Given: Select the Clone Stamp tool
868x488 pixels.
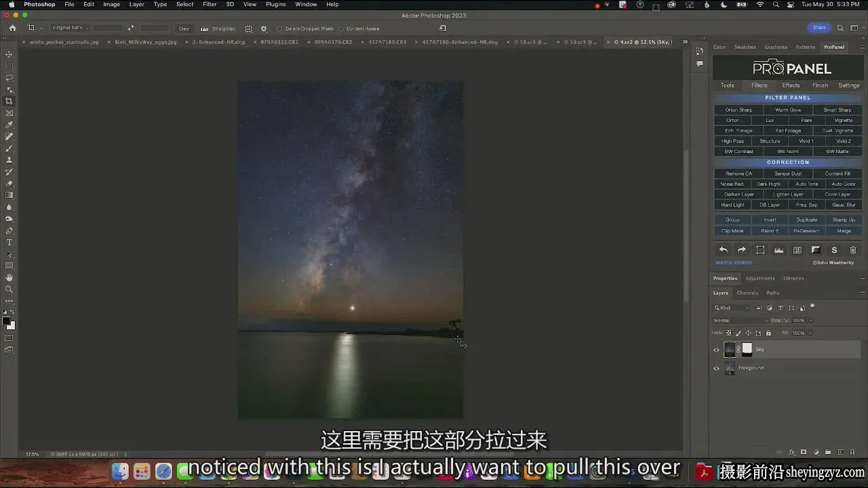Looking at the screenshot, I should click(9, 160).
